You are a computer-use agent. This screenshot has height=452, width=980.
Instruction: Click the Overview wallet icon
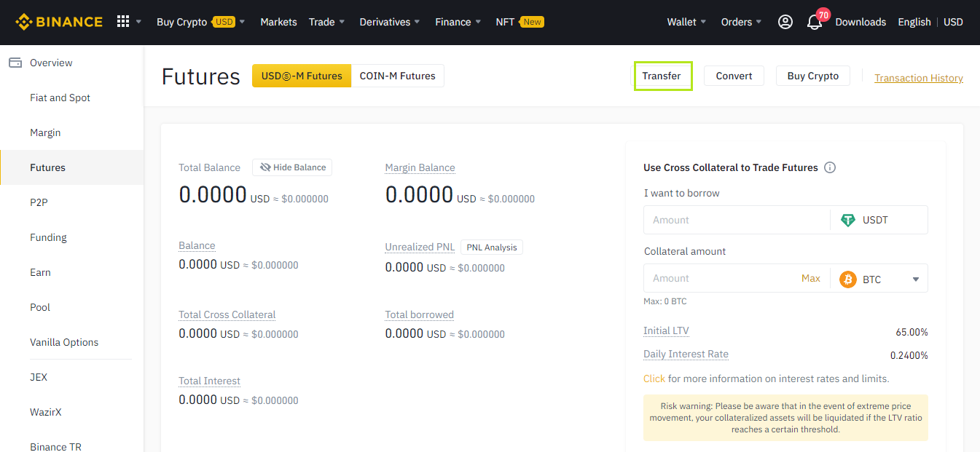[x=15, y=63]
